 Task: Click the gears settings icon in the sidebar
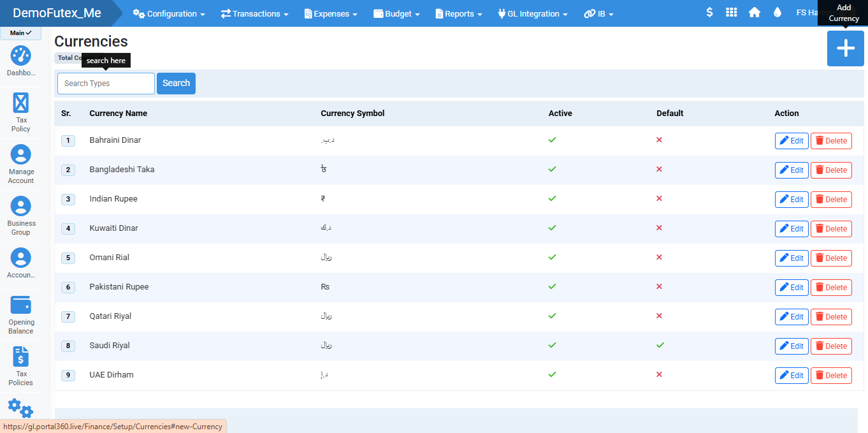click(20, 408)
